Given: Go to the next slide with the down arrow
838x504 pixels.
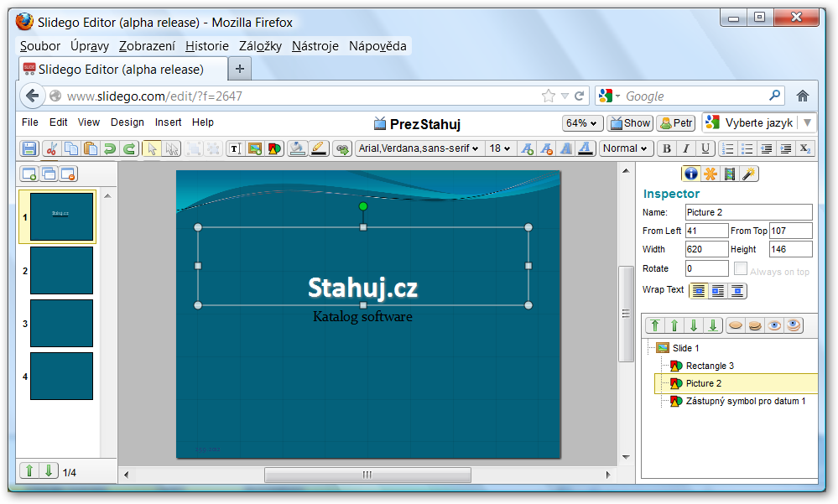Looking at the screenshot, I should click(x=49, y=470).
